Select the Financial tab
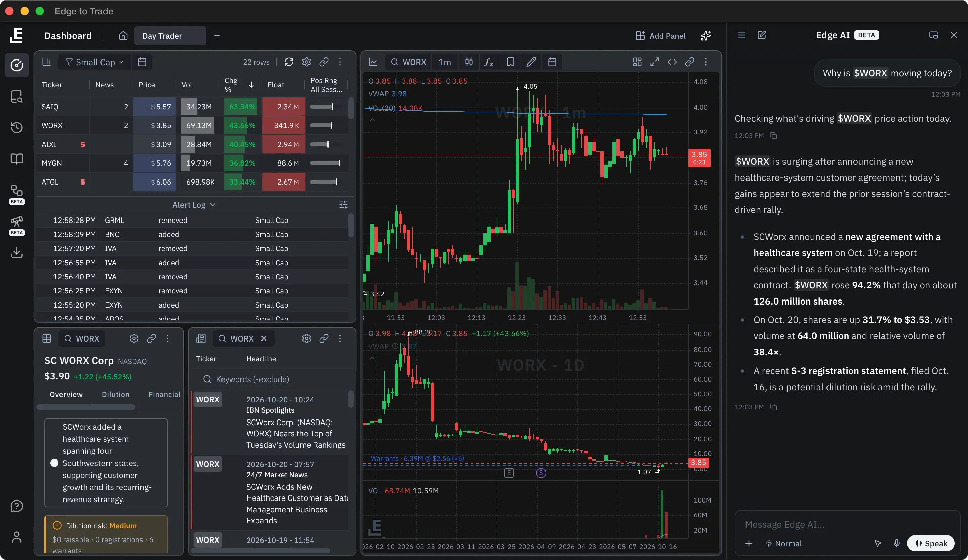 [x=164, y=395]
